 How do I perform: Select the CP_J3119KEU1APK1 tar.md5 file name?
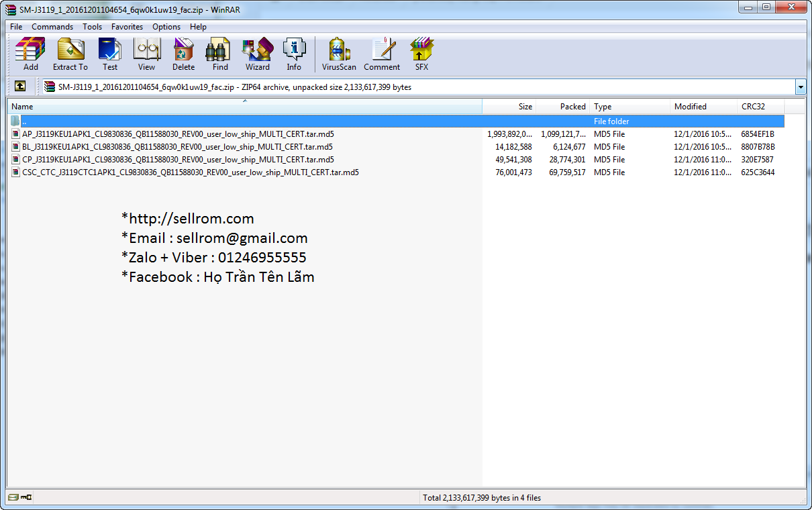[x=178, y=160]
